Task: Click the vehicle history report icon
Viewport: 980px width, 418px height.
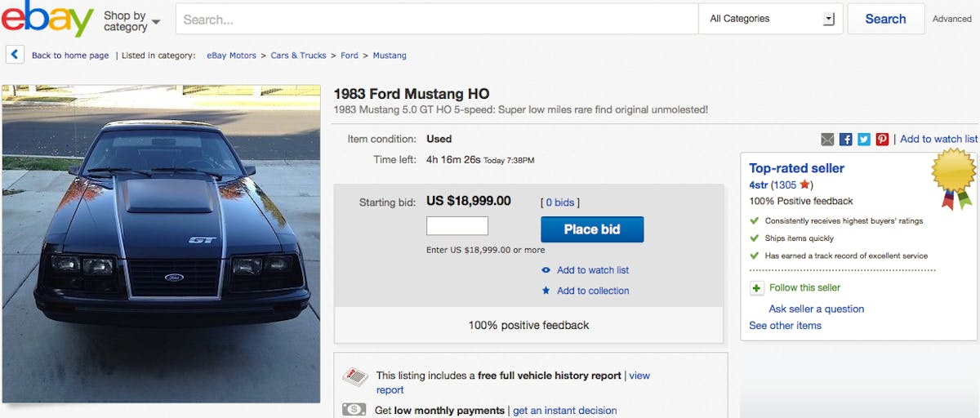Action: (354, 376)
